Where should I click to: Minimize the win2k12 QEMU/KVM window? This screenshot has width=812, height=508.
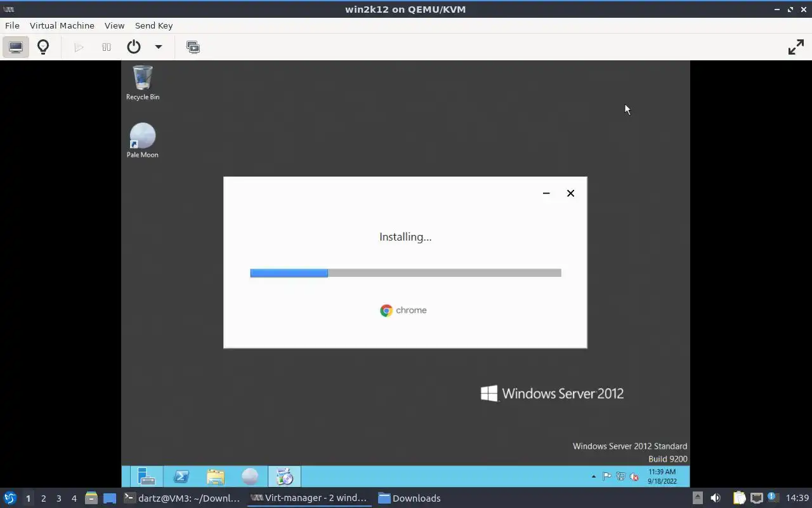tap(777, 9)
